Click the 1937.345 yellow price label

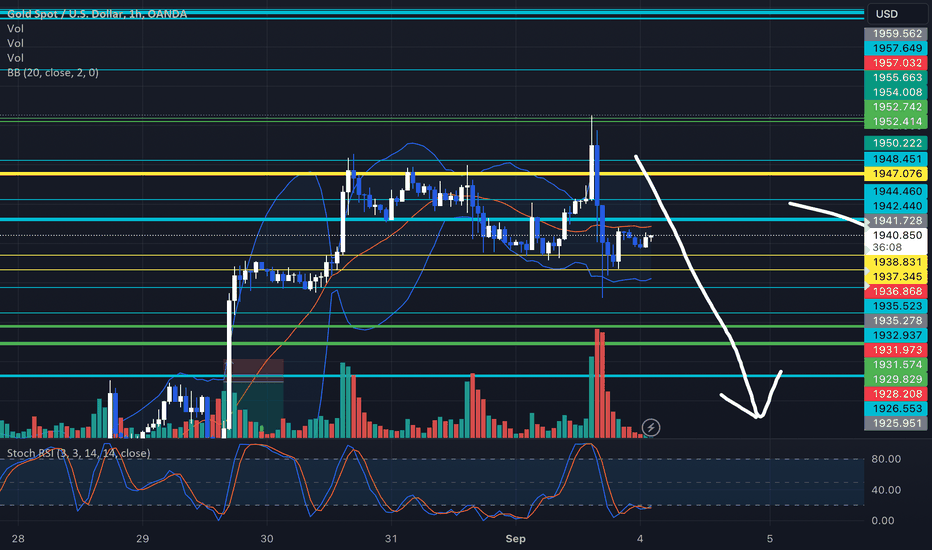tap(896, 276)
